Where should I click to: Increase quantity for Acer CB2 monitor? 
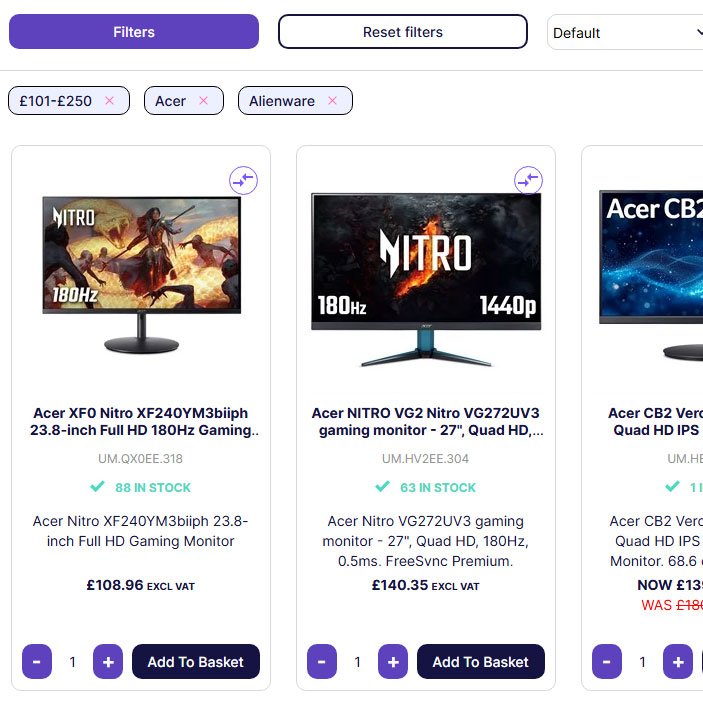pyautogui.click(x=678, y=661)
